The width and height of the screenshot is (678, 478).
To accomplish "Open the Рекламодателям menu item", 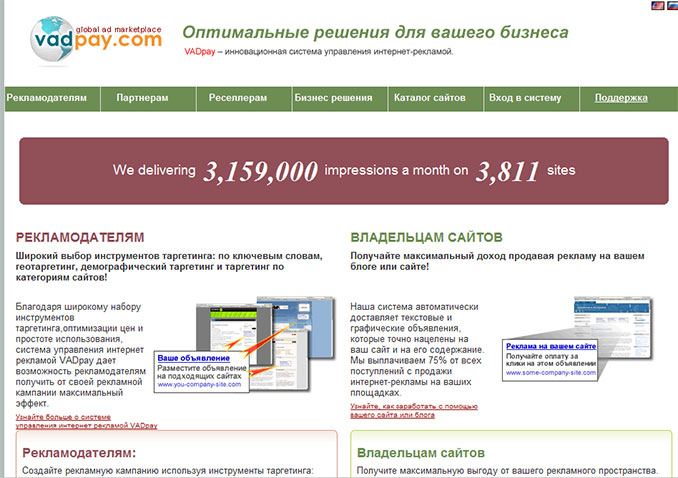I will (x=47, y=98).
